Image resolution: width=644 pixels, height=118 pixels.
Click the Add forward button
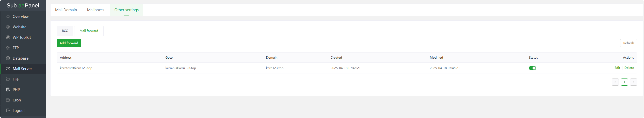tap(69, 43)
